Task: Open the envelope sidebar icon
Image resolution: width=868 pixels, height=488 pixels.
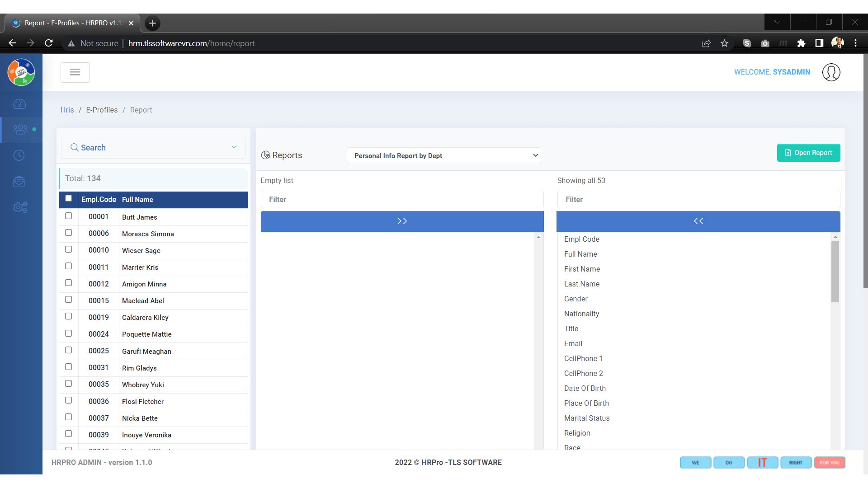Action: pos(19,182)
